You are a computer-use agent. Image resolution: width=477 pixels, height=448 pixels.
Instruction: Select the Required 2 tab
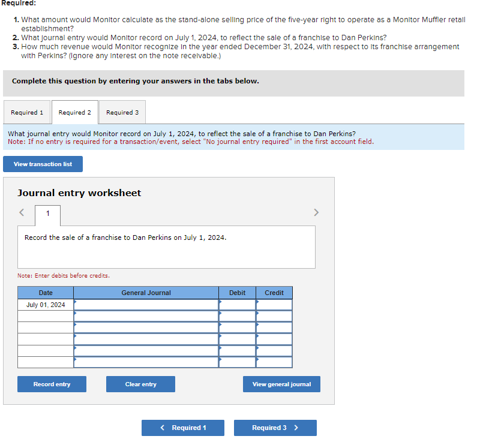(75, 112)
